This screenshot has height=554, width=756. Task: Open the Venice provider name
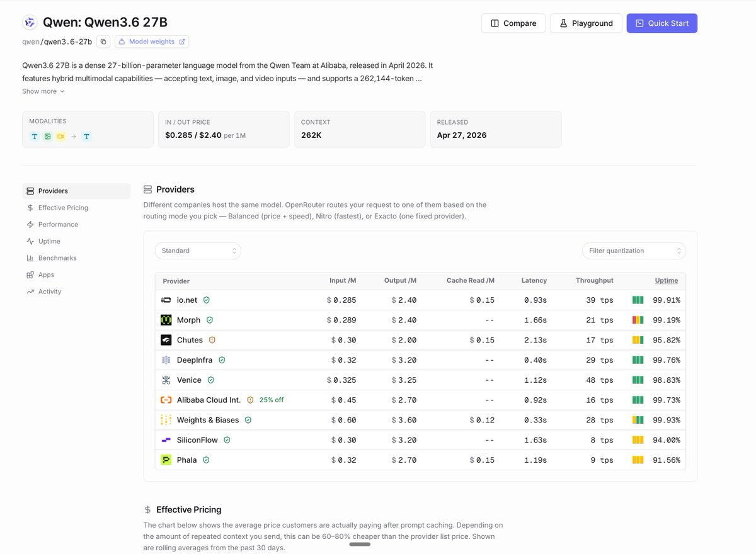189,380
